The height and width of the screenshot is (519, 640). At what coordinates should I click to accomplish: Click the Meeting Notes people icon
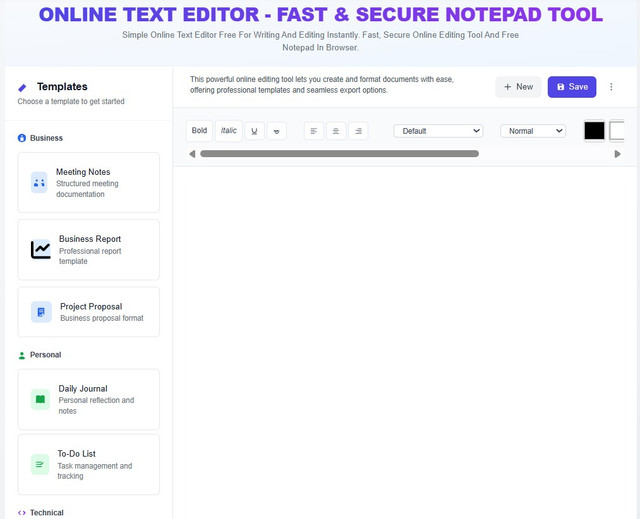click(x=39, y=182)
